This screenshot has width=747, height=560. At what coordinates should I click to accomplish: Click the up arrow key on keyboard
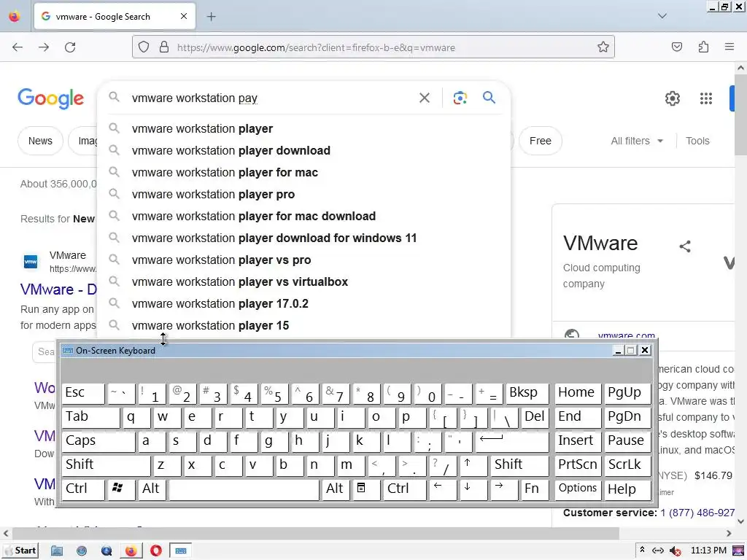pos(473,465)
